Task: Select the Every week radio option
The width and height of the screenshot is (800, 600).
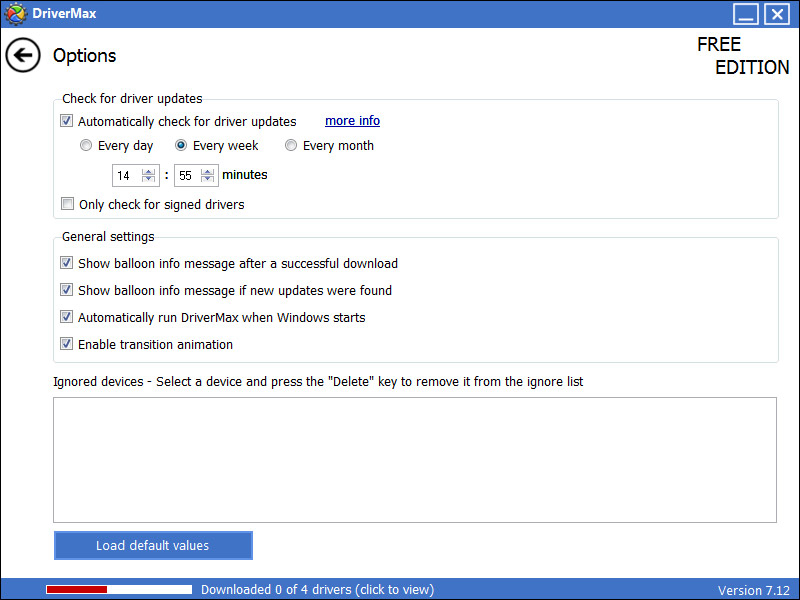Action: [x=181, y=146]
